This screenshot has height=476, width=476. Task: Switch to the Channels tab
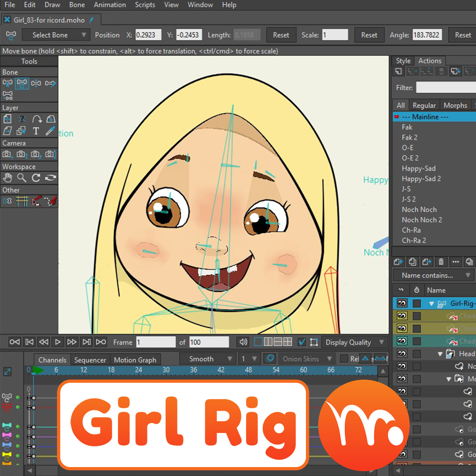point(52,360)
